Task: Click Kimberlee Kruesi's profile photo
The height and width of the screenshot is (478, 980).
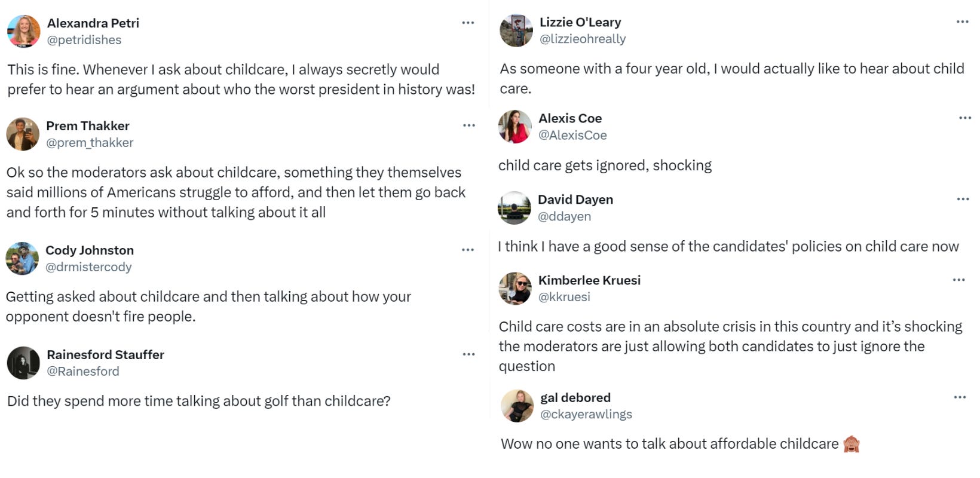Action: coord(514,288)
